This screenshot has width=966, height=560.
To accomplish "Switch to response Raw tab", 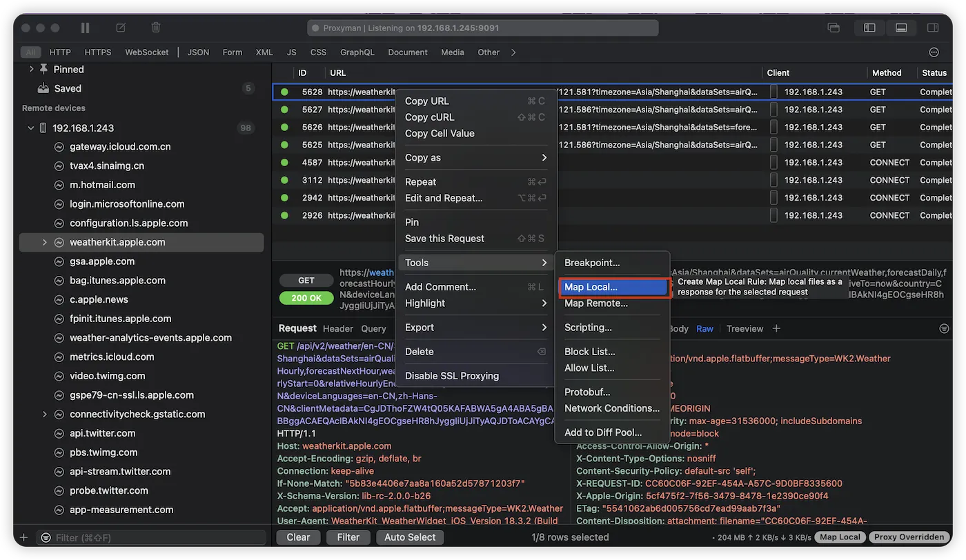I will tap(704, 329).
